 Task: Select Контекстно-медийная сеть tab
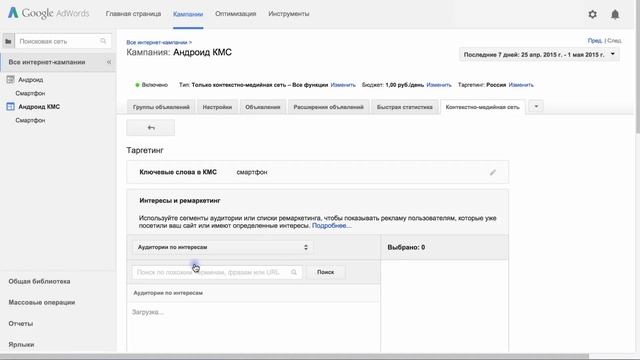[482, 107]
